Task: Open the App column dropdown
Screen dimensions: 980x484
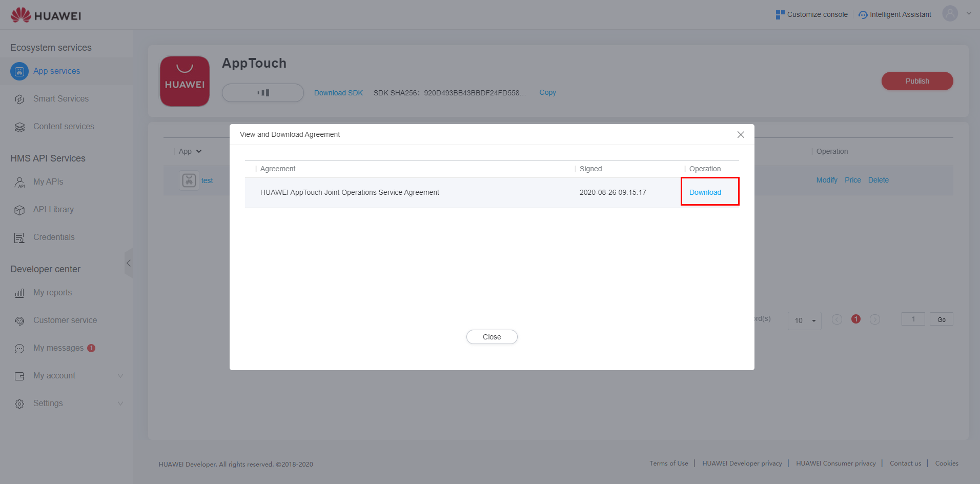Action: click(199, 151)
